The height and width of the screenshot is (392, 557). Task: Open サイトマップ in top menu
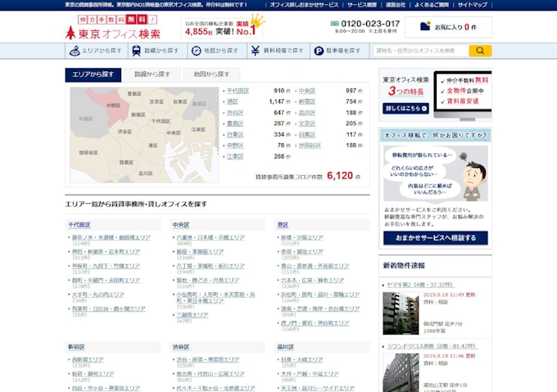pos(472,5)
